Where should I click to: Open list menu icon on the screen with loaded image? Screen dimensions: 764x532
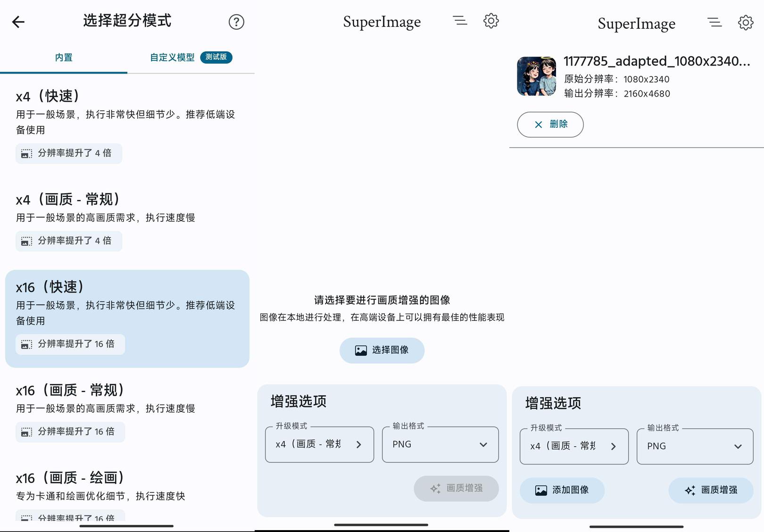pos(714,23)
